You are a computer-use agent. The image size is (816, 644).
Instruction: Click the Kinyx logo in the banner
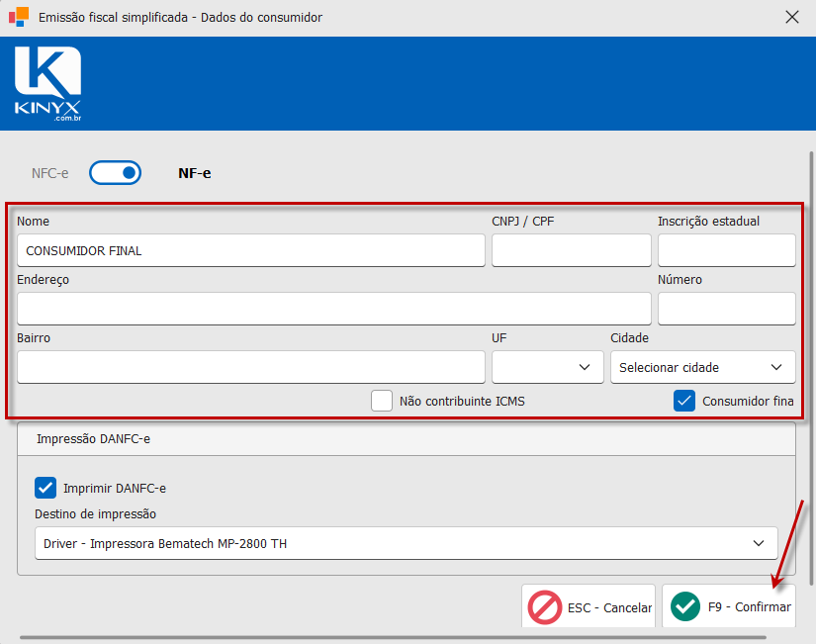(47, 83)
